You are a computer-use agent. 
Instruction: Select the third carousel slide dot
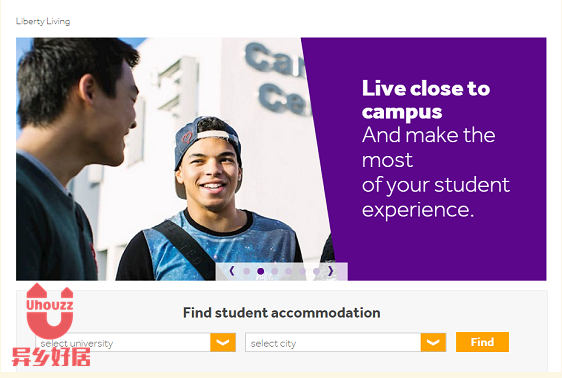pos(275,271)
